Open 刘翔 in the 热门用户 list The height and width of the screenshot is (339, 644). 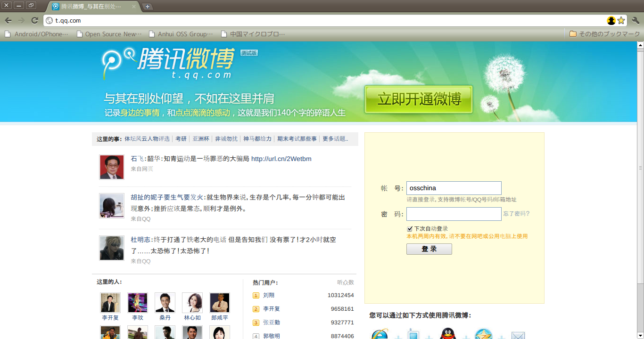click(269, 295)
